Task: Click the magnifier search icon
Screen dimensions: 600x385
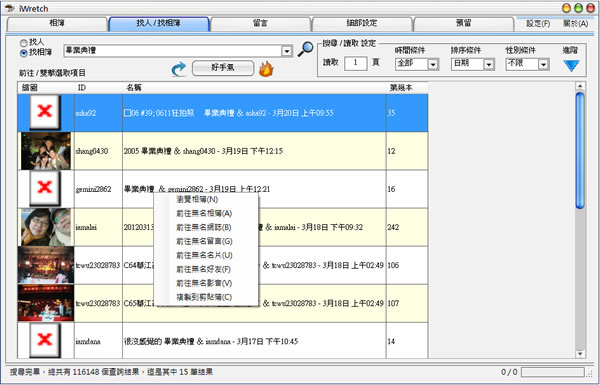Action: (305, 49)
